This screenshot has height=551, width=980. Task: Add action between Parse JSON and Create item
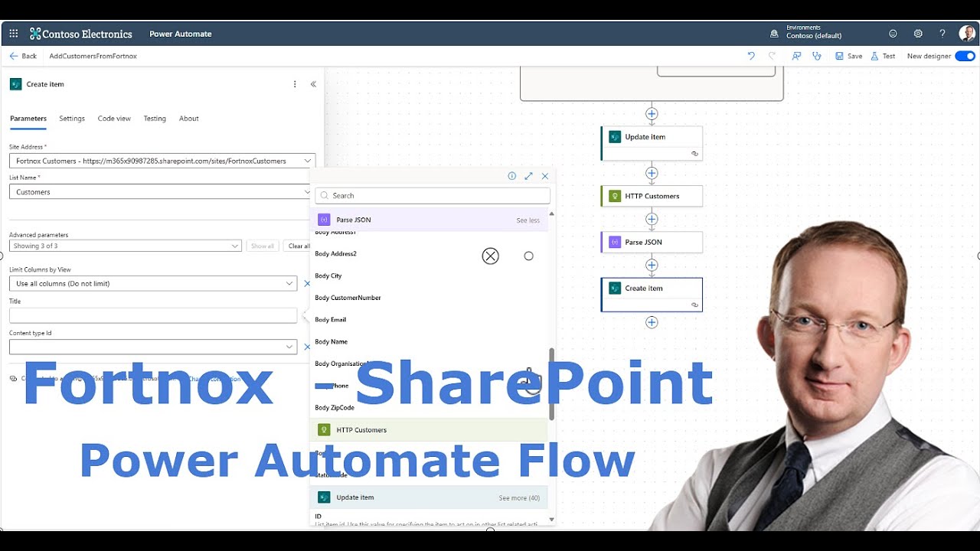(652, 266)
